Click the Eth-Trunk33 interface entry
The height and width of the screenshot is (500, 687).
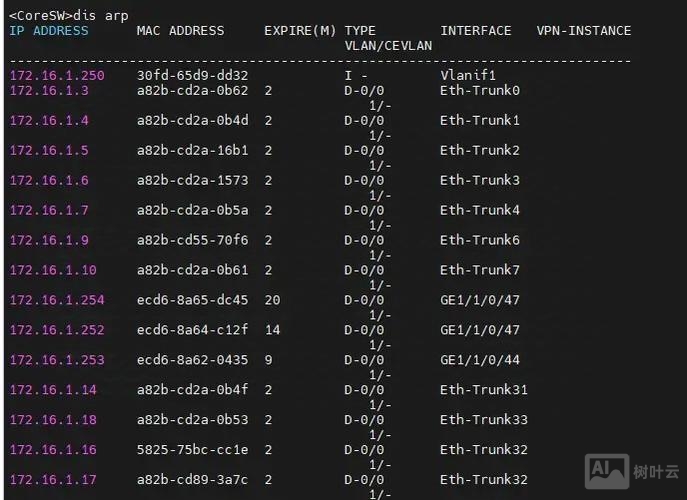[484, 420]
